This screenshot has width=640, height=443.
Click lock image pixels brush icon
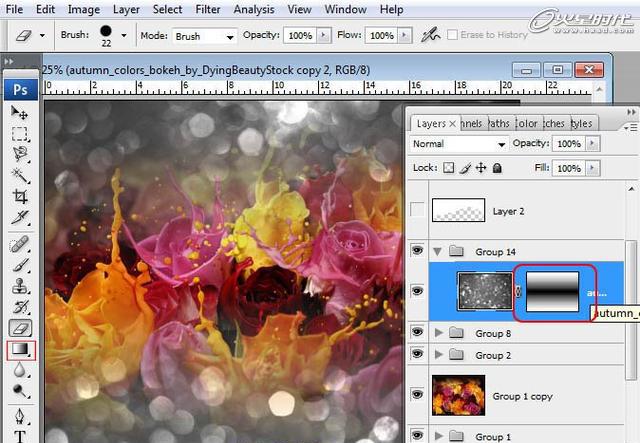(465, 168)
